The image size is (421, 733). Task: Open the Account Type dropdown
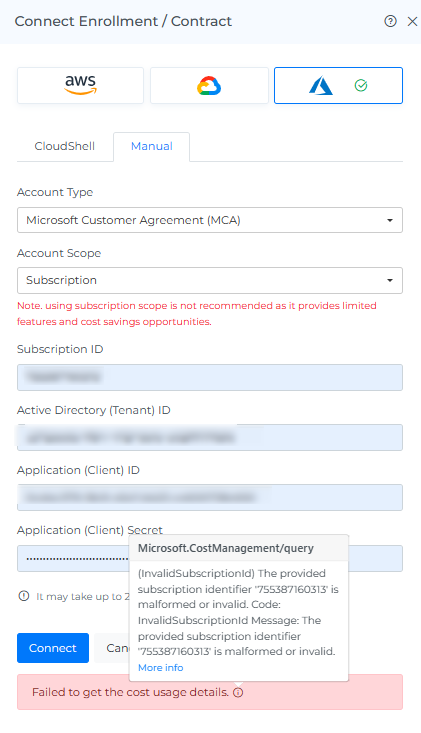210,220
